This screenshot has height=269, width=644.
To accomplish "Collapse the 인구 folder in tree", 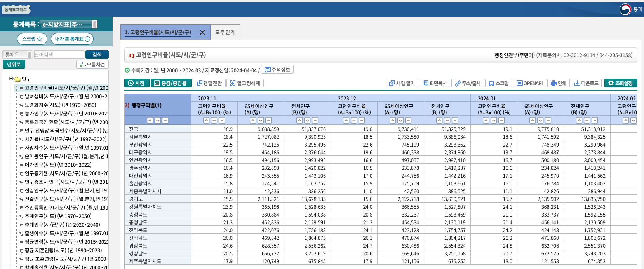I will pyautogui.click(x=11, y=79).
